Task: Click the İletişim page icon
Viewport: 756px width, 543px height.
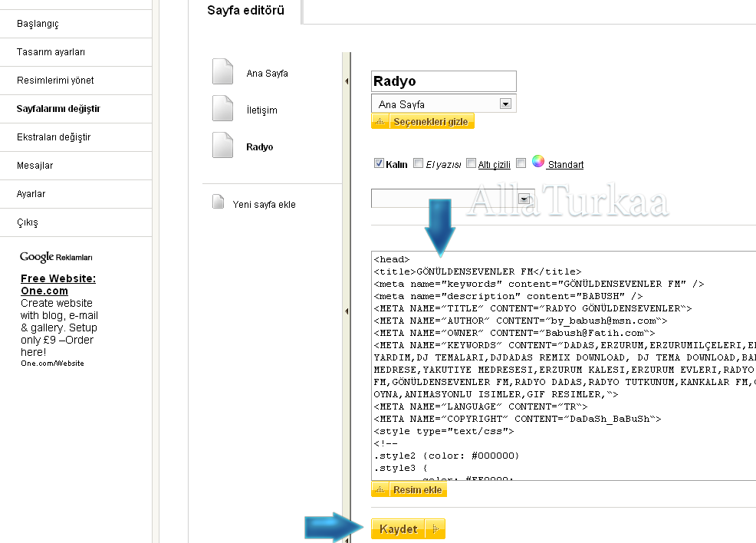Action: tap(222, 109)
